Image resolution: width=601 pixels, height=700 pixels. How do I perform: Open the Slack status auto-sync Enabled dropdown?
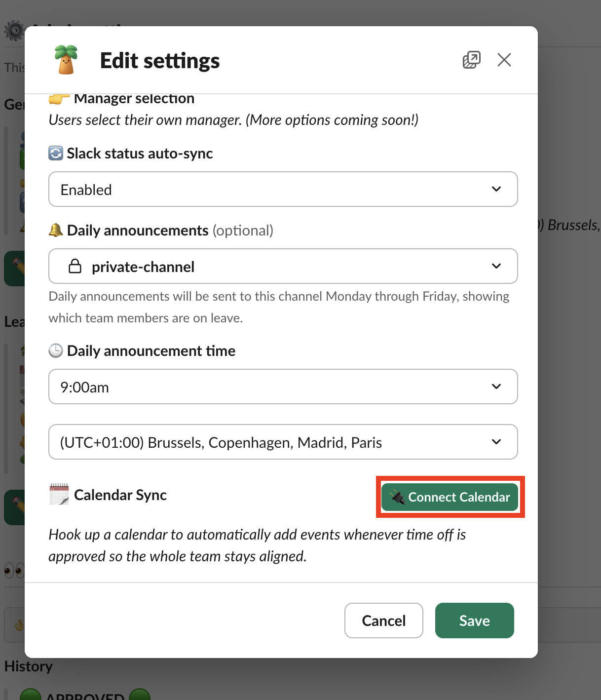coord(283,189)
